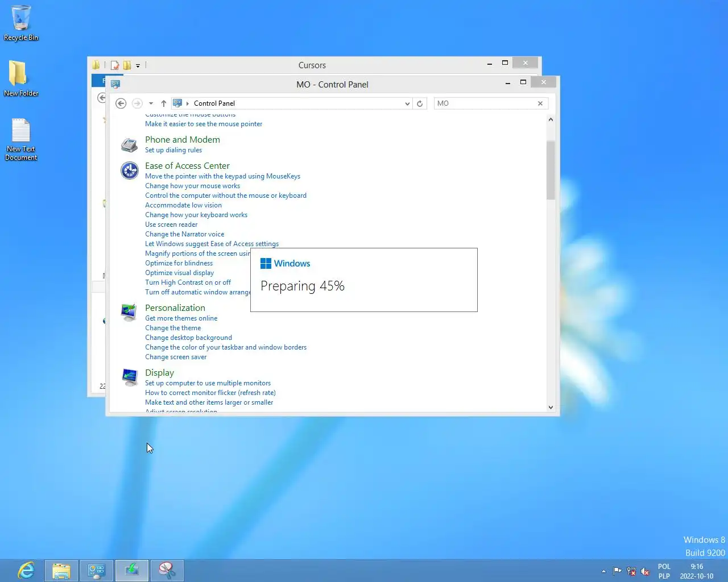Open Turn High Contrast on or off

(188, 282)
